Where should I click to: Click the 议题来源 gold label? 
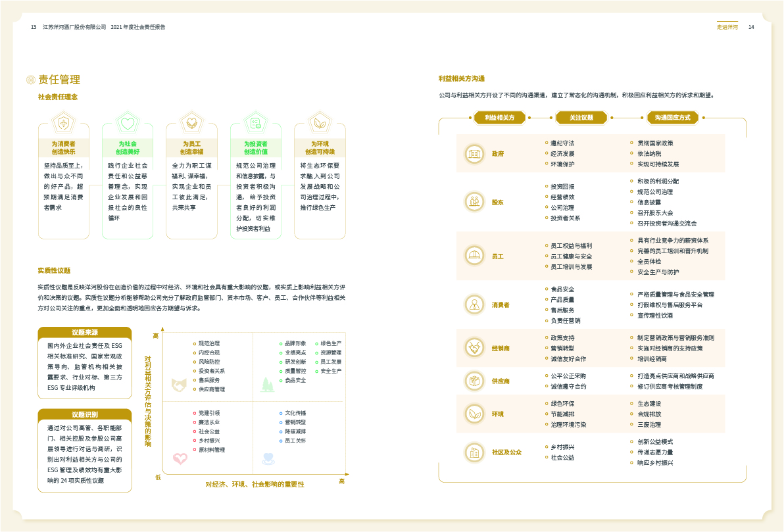click(x=85, y=332)
